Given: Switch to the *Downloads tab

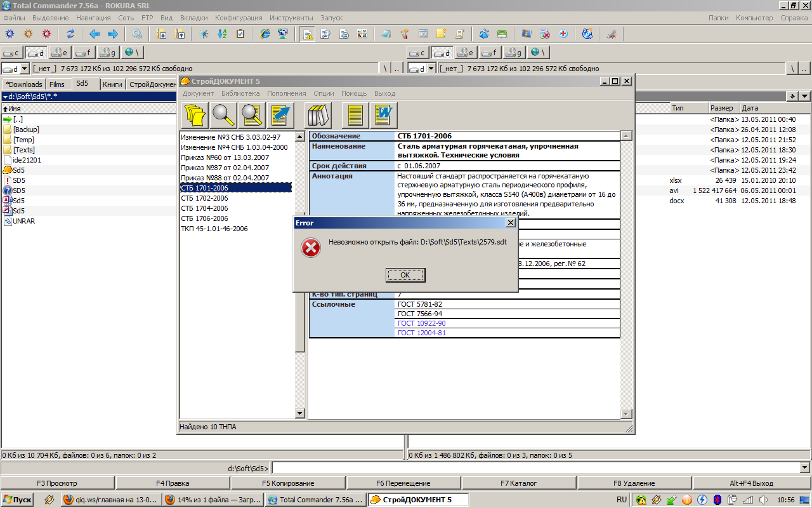Looking at the screenshot, I should click(24, 84).
